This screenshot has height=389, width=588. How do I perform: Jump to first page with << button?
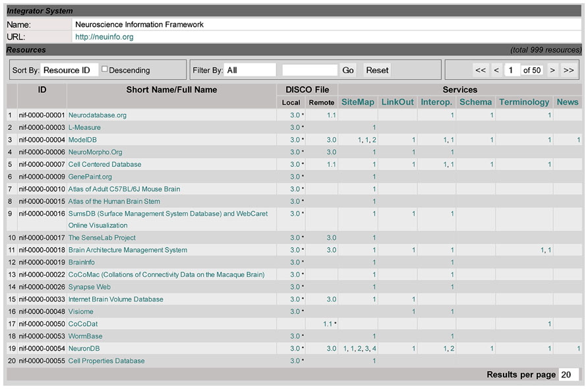click(481, 70)
